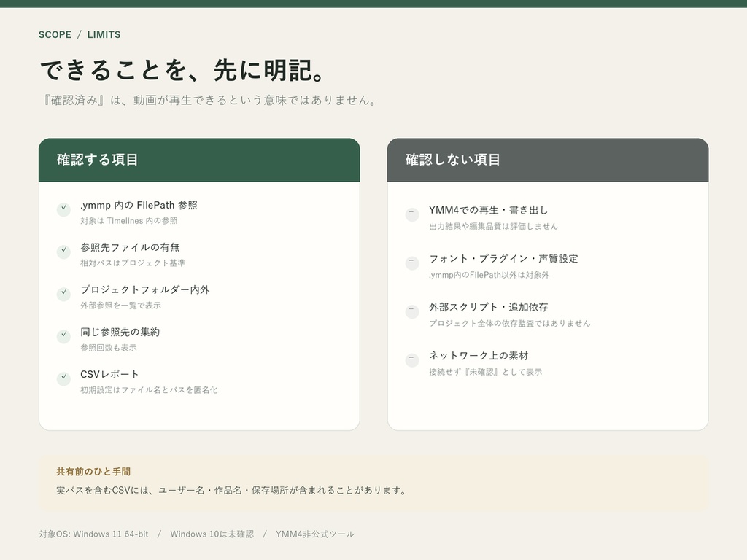Click the 'SCOPE' breadcrumb label
The image size is (747, 560).
[x=55, y=35]
